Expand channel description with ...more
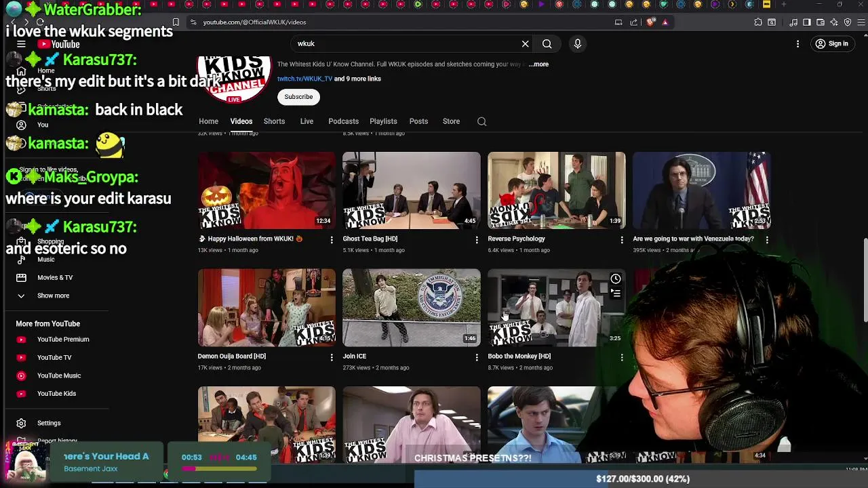The width and height of the screenshot is (868, 488). (538, 64)
